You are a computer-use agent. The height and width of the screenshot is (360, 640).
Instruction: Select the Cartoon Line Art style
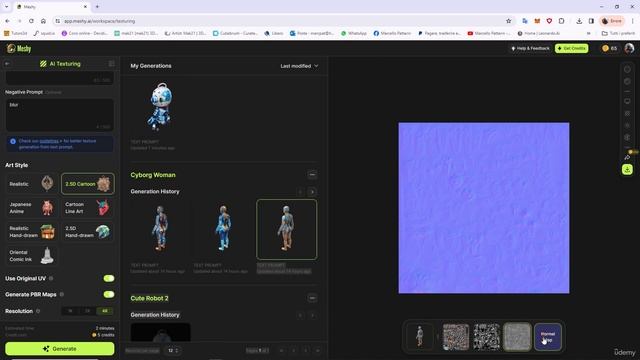coord(88,208)
